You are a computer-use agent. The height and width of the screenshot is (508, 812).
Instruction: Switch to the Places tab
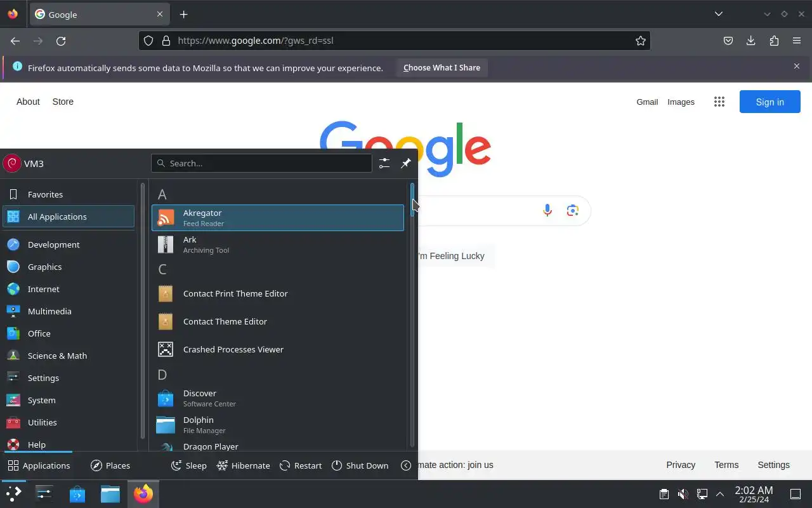coord(110,465)
